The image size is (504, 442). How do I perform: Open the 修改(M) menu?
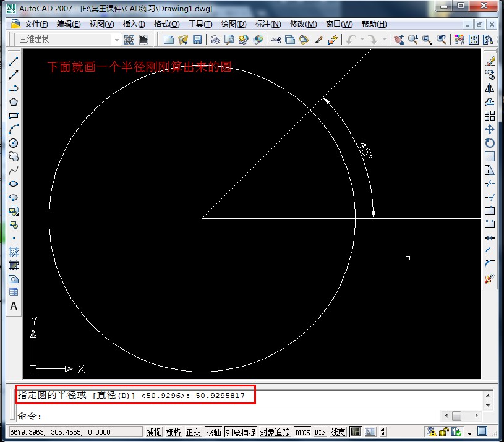click(x=303, y=24)
